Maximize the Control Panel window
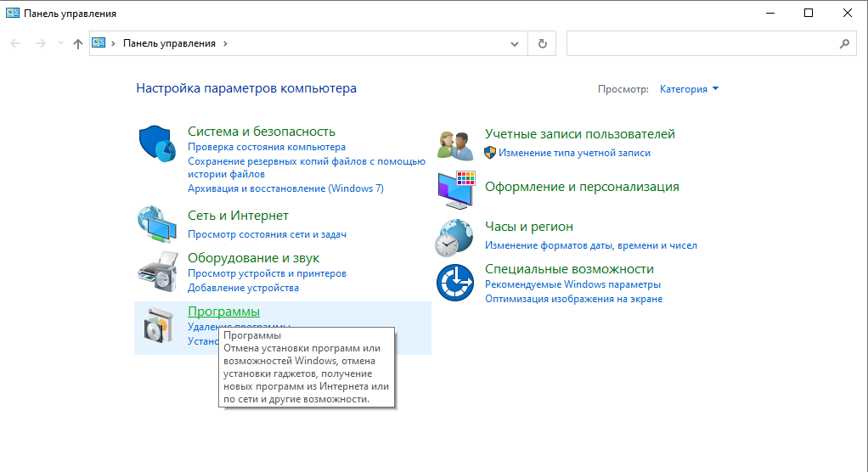868x472 pixels. [809, 13]
